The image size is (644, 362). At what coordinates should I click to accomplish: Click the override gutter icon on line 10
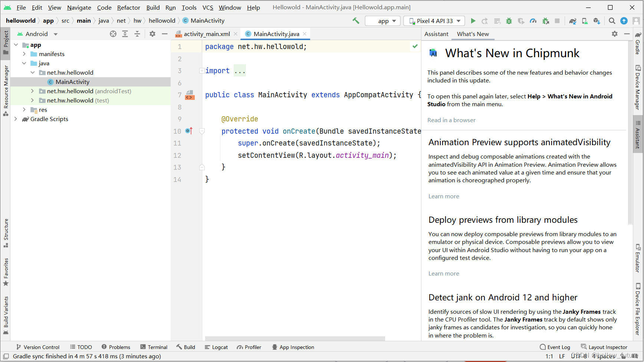pyautogui.click(x=189, y=131)
